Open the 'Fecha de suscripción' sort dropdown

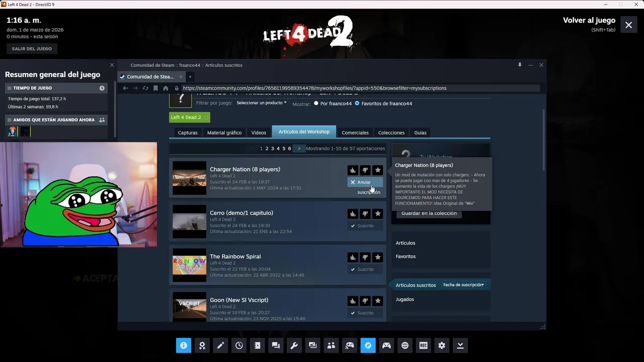point(463,285)
